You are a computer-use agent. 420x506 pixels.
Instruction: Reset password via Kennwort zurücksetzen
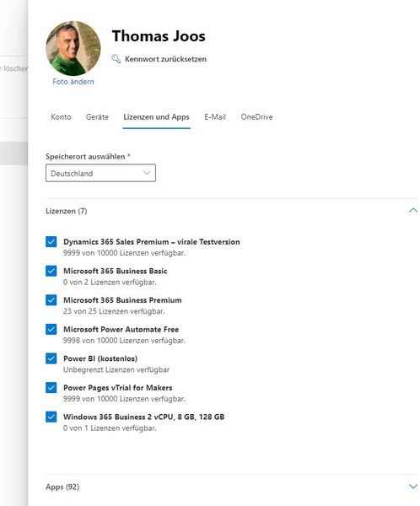point(165,59)
